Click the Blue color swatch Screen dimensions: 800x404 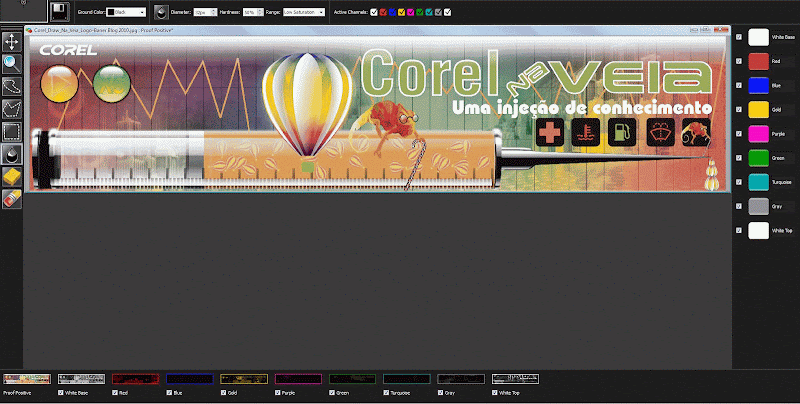[x=758, y=86]
